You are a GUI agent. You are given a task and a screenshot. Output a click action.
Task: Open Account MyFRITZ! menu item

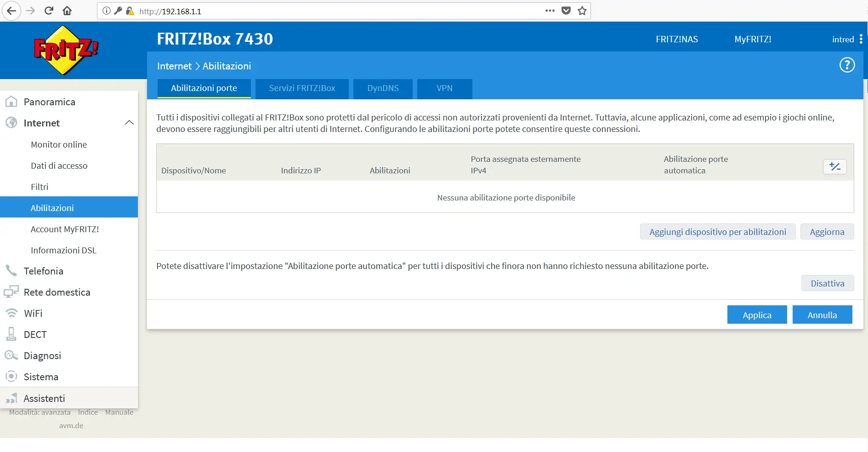coord(65,229)
